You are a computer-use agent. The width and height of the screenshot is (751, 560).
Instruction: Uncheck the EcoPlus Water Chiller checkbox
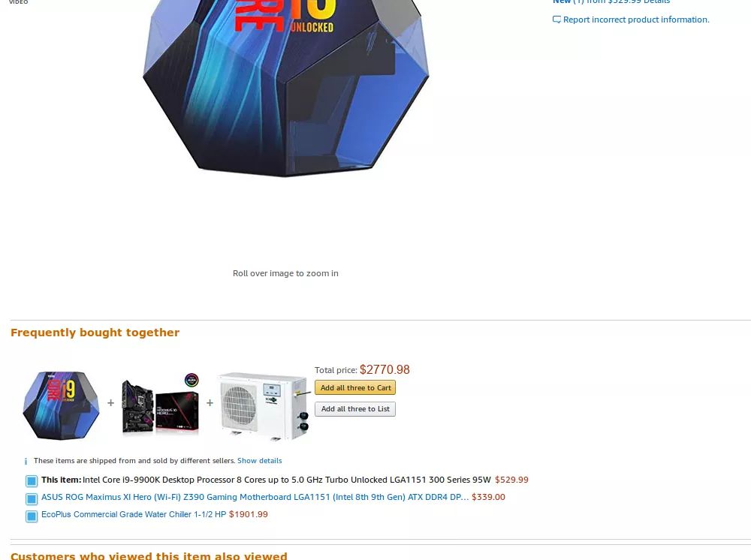pos(32,516)
